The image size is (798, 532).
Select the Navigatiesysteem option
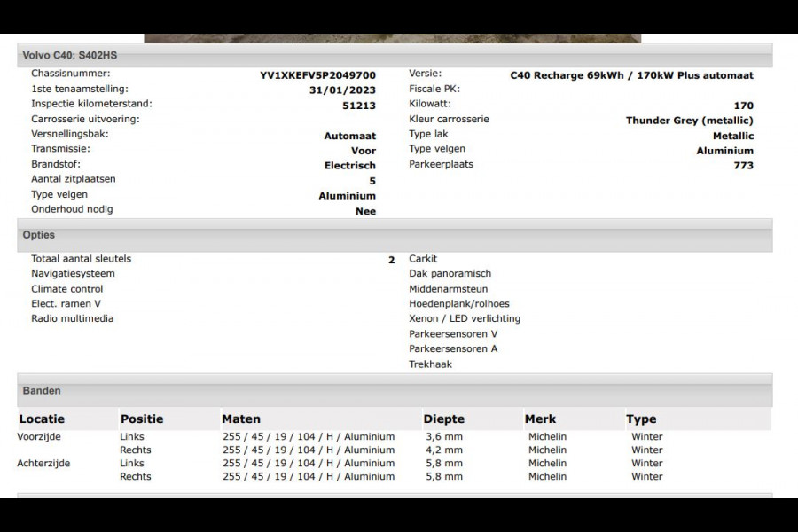pyautogui.click(x=73, y=274)
